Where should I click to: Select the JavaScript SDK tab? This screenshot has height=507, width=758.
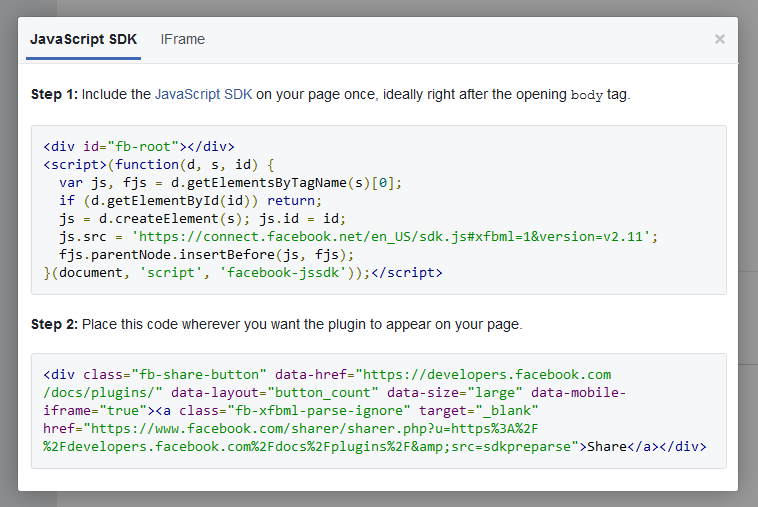tap(84, 39)
